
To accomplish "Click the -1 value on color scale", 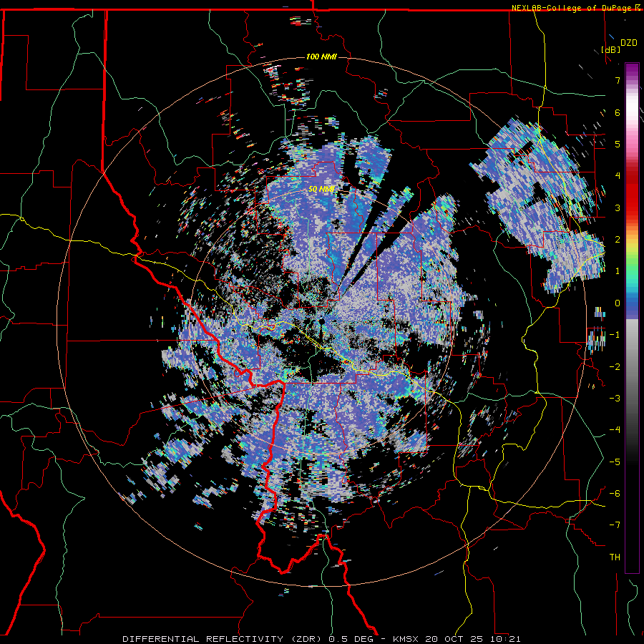I will click(615, 335).
